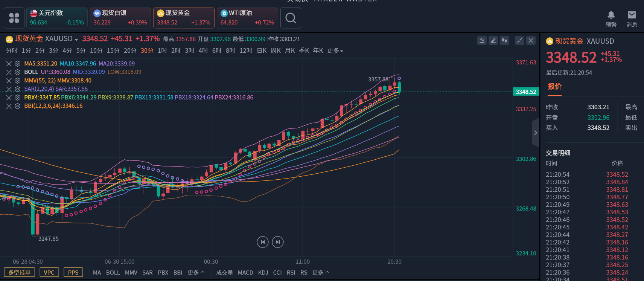Jump to previous chart bar
Image resolution: width=644 pixels, height=281 pixels.
click(263, 242)
